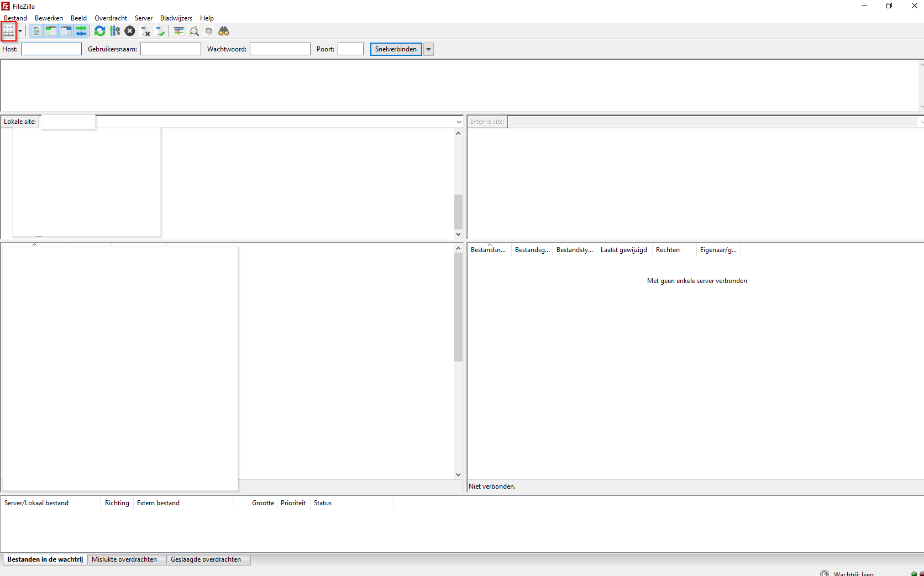
Task: Click the Extern bestand queue header
Action: pos(183,503)
